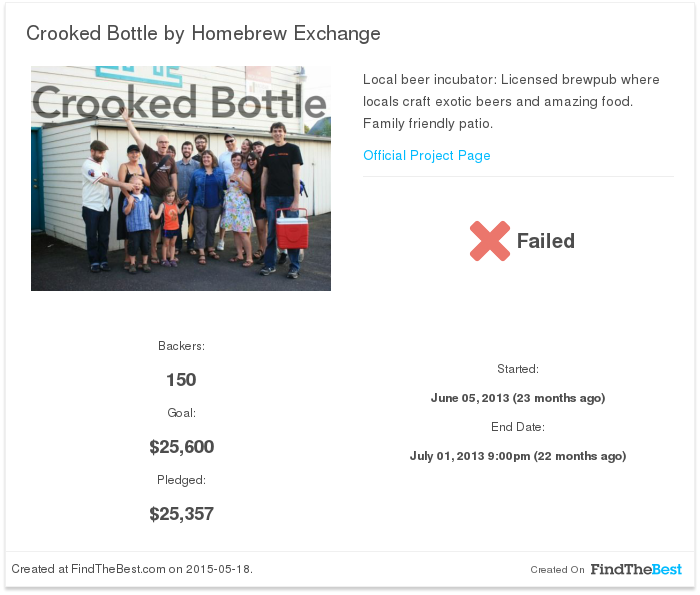Viewport: 700px width, 595px height.
Task: Click the goal amount $25,600
Action: click(182, 447)
